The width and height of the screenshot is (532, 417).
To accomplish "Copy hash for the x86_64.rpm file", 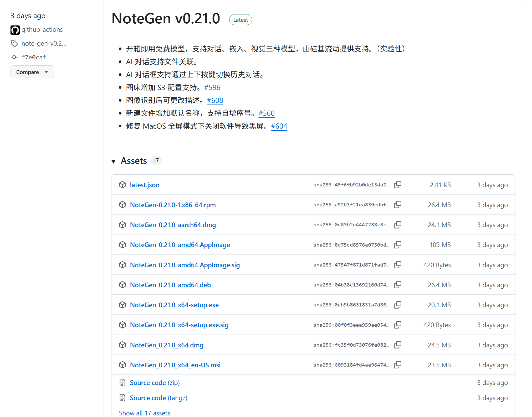I will pyautogui.click(x=398, y=205).
